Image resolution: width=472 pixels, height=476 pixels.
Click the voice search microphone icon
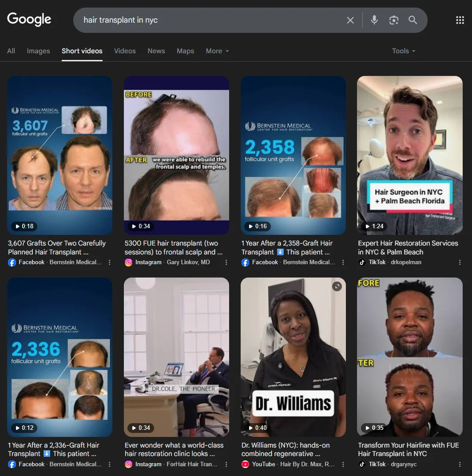pyautogui.click(x=374, y=20)
